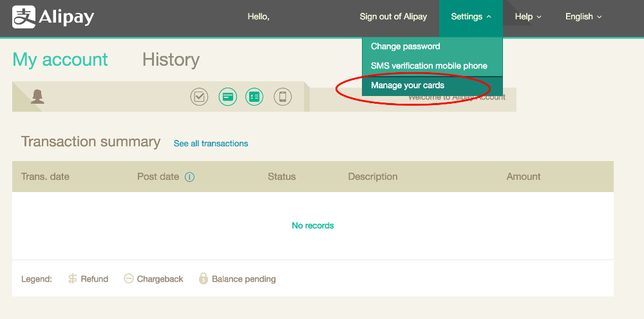Click the Refund dollar legend icon

coord(72,279)
